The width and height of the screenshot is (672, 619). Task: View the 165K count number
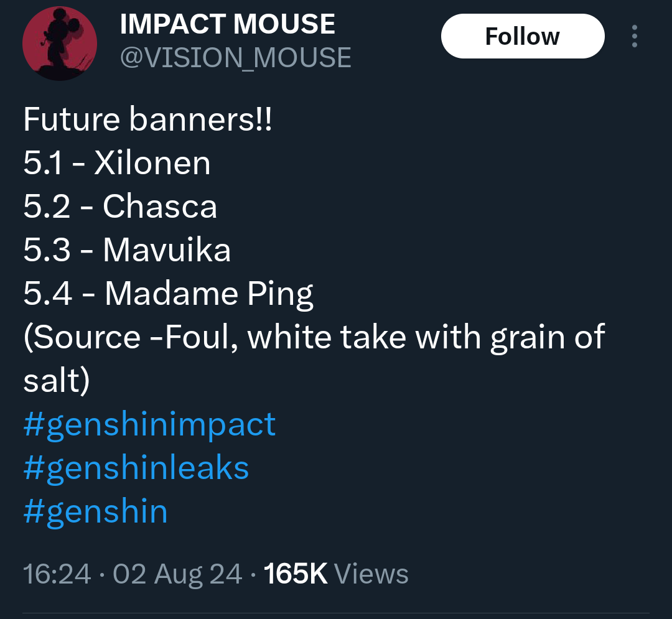tap(296, 574)
